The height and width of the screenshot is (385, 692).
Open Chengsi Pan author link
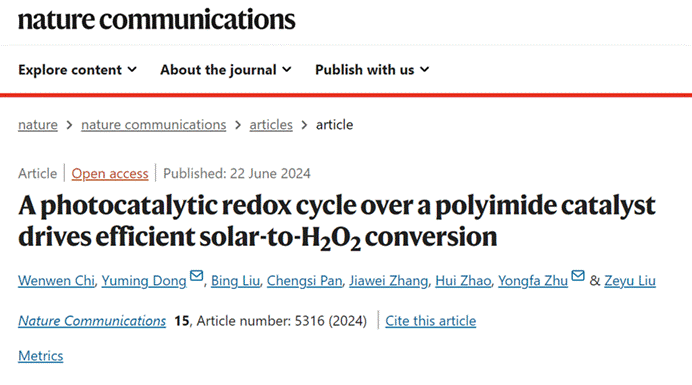[x=305, y=281]
